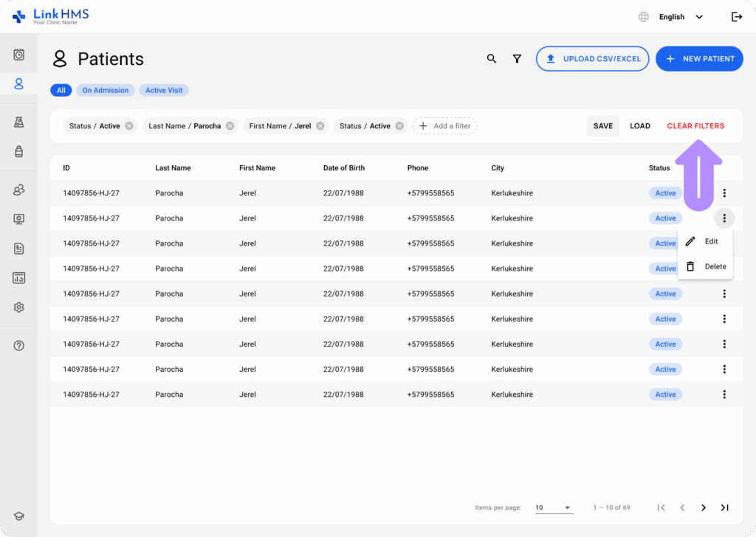756x537 pixels.
Task: Open the settings gear in the sidebar
Action: pos(20,307)
